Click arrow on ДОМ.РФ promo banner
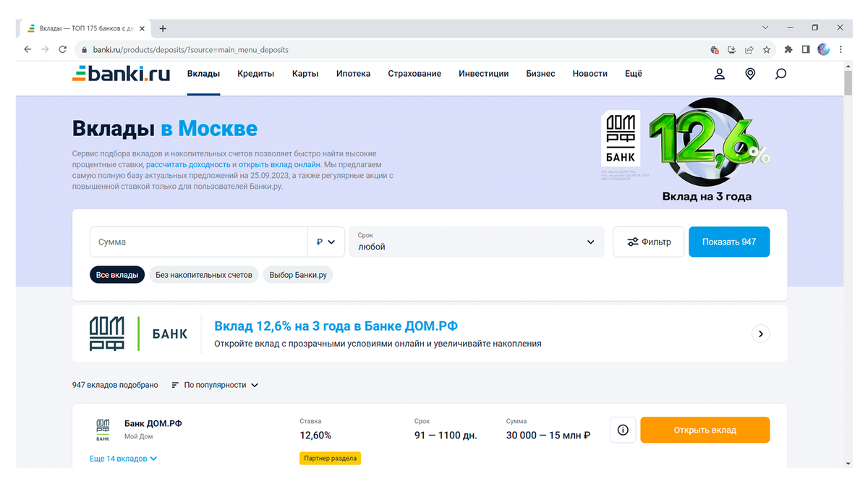The width and height of the screenshot is (868, 484). click(x=760, y=334)
